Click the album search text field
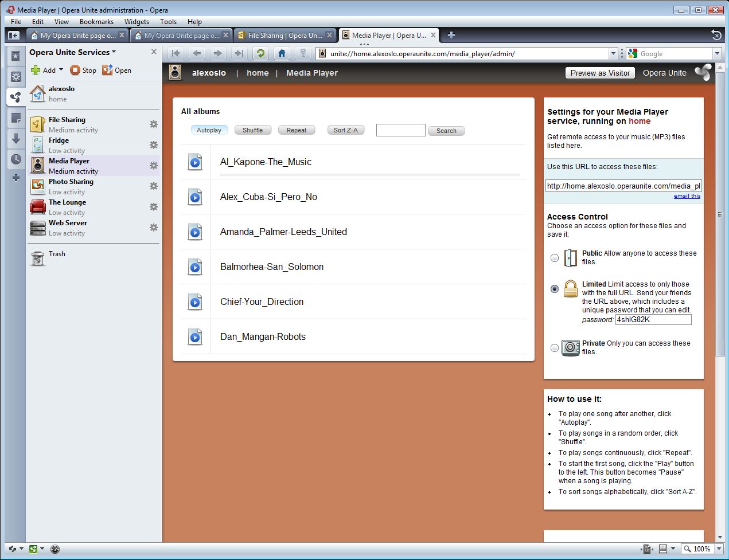 400,130
